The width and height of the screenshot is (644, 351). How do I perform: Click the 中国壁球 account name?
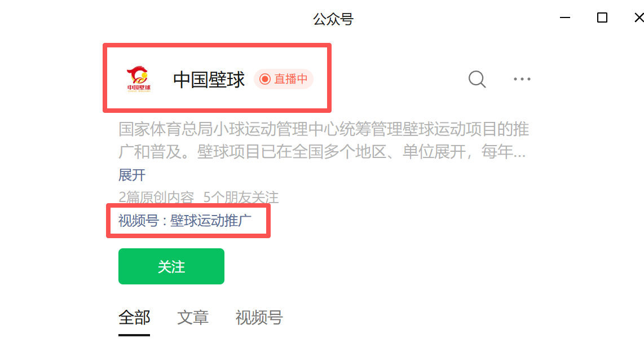[x=209, y=80]
